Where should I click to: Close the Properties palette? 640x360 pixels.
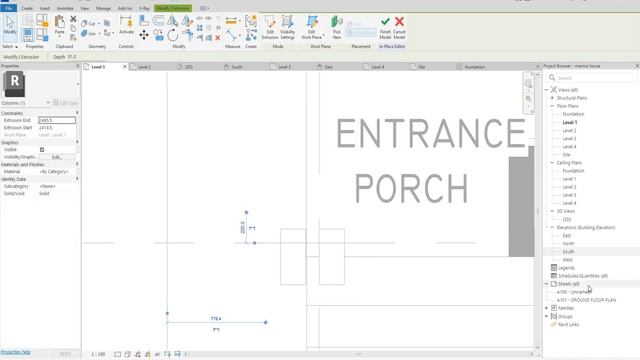tap(78, 66)
